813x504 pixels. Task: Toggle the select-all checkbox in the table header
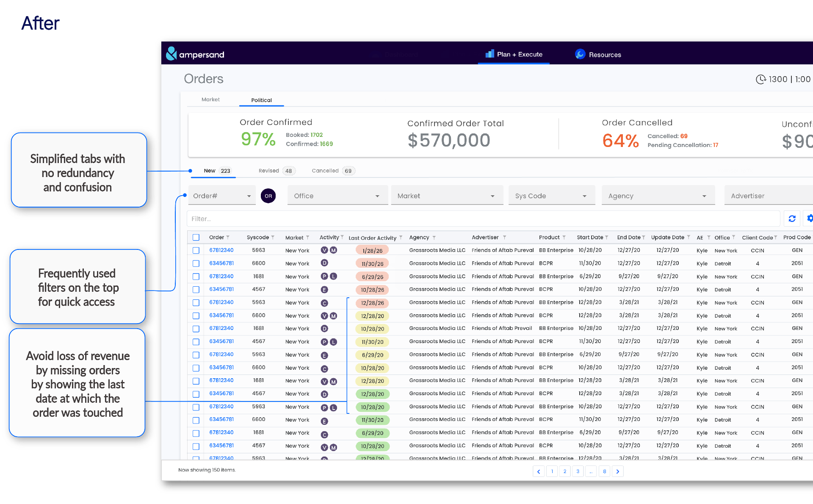coord(196,238)
